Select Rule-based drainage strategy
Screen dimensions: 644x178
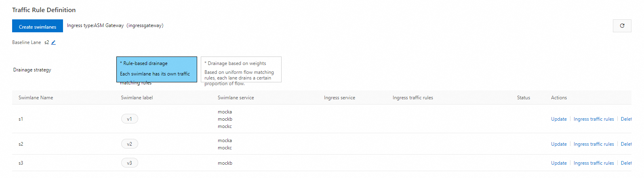[156, 69]
